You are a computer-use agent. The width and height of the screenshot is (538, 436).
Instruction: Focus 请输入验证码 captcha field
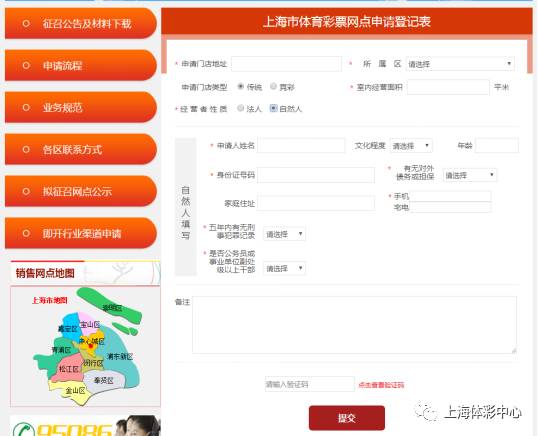[309, 384]
